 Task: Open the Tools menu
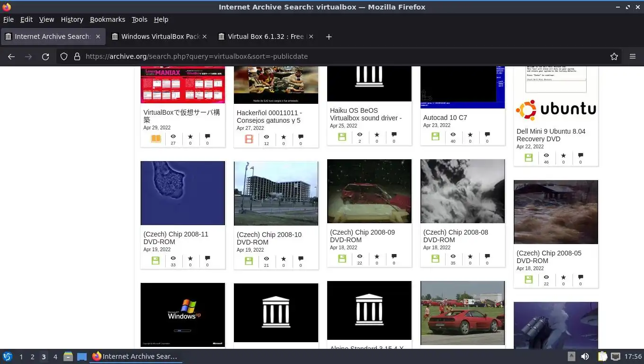(x=140, y=19)
